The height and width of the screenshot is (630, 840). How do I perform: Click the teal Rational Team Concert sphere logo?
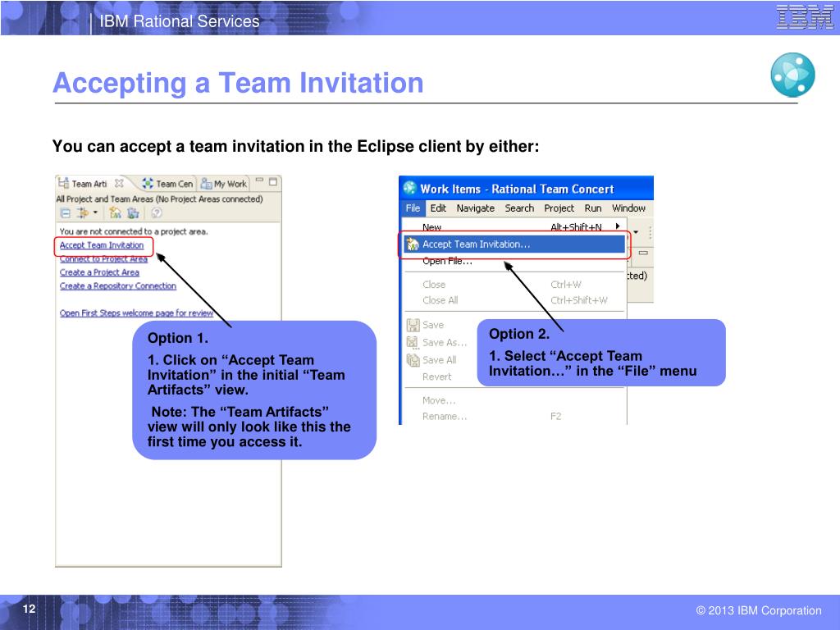tap(793, 75)
